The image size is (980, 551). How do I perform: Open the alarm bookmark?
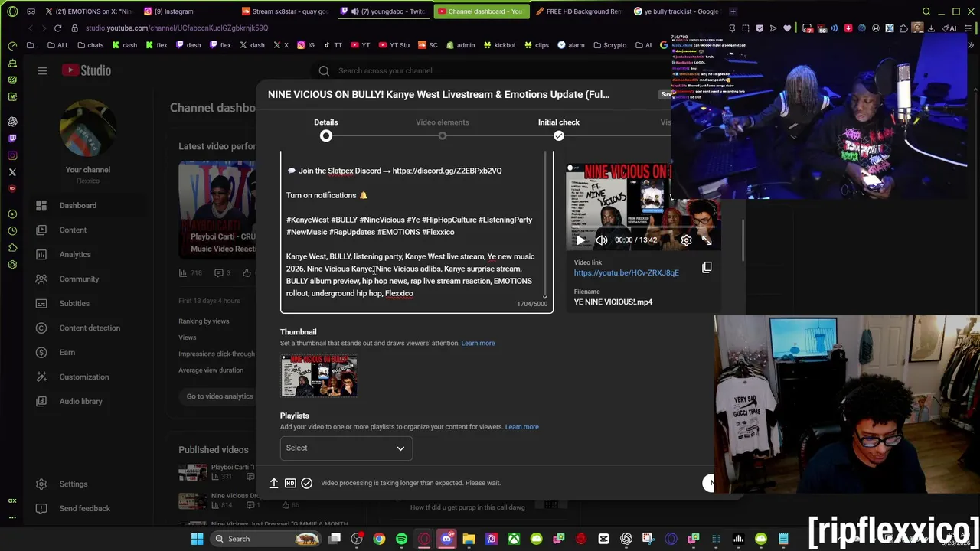[x=571, y=45]
